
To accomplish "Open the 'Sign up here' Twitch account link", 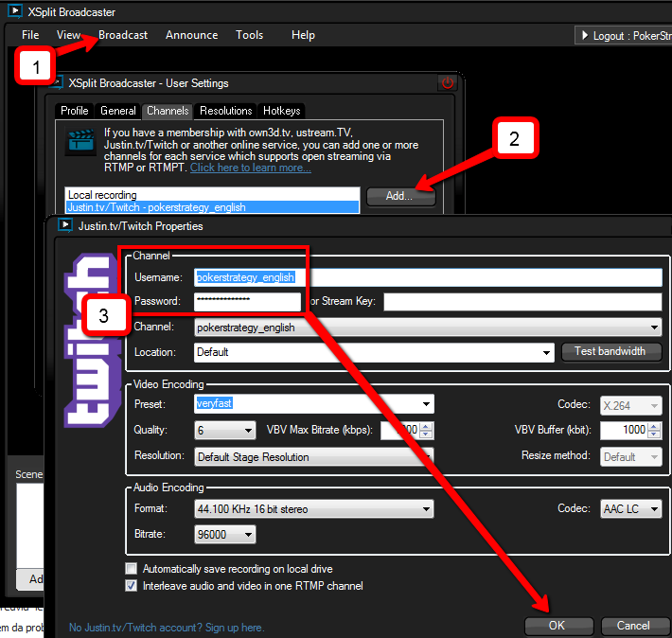I will click(235, 628).
